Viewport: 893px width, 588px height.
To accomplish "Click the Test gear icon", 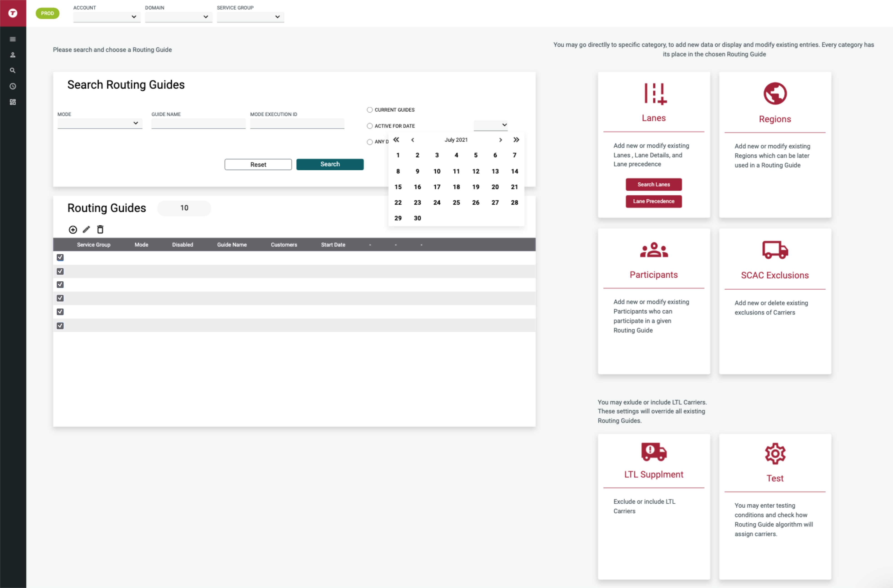I will click(x=775, y=454).
